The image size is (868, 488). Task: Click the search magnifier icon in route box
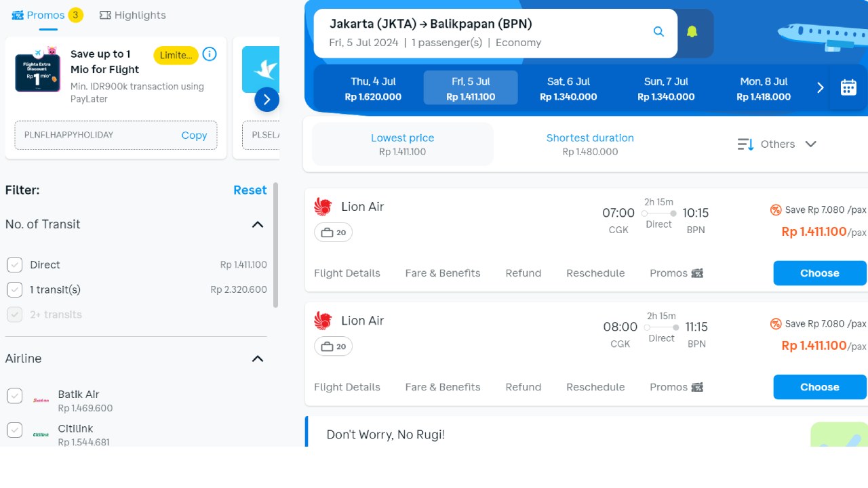coord(658,32)
